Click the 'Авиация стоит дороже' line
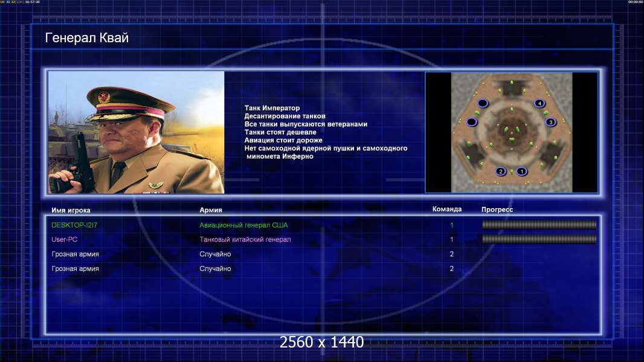The height and width of the screenshot is (362, 644). tap(283, 140)
